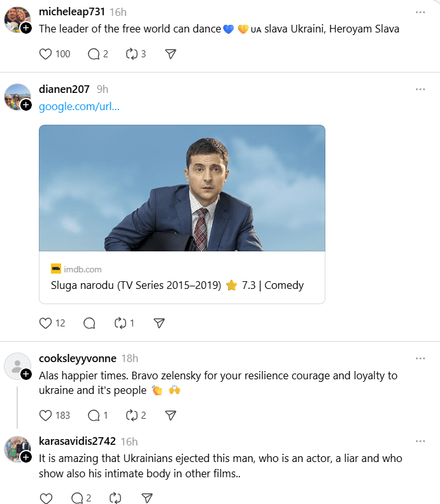The image size is (440, 504).
Task: Like dianen207's IMDb link post
Action: tap(46, 323)
